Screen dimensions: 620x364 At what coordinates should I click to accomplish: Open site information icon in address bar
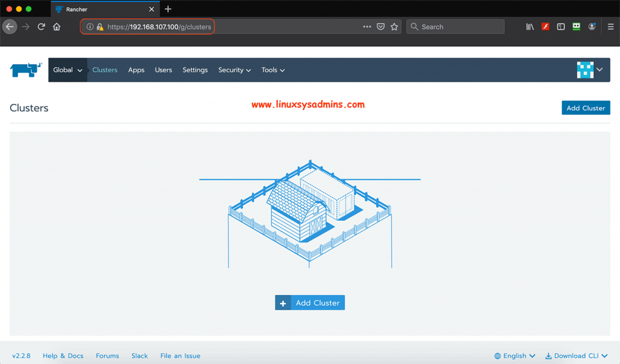90,27
